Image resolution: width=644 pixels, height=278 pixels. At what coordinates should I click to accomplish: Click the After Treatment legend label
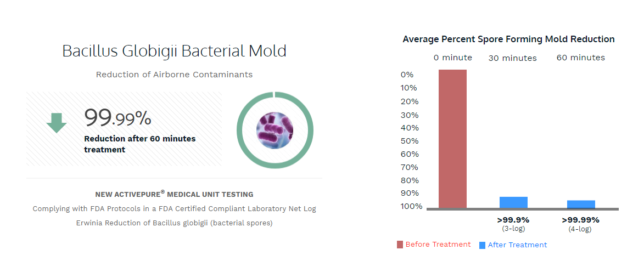click(x=518, y=245)
